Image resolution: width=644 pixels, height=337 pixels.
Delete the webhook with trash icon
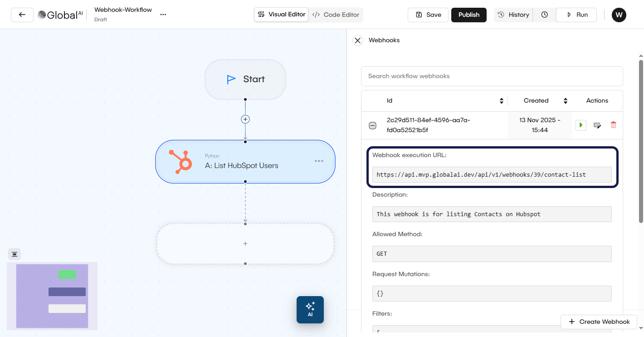pyautogui.click(x=614, y=125)
